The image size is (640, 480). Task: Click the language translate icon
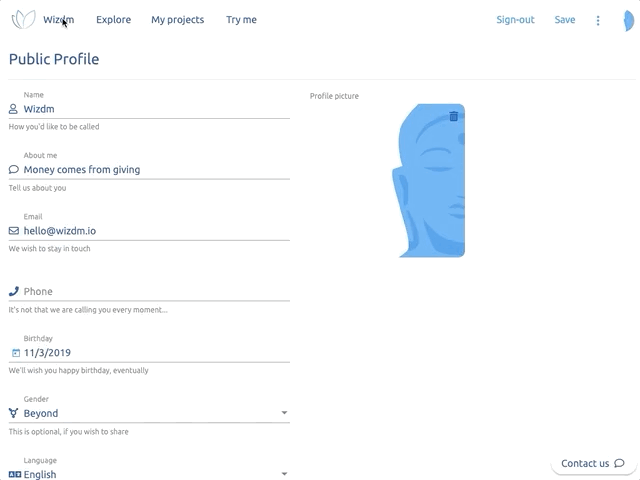click(x=15, y=474)
